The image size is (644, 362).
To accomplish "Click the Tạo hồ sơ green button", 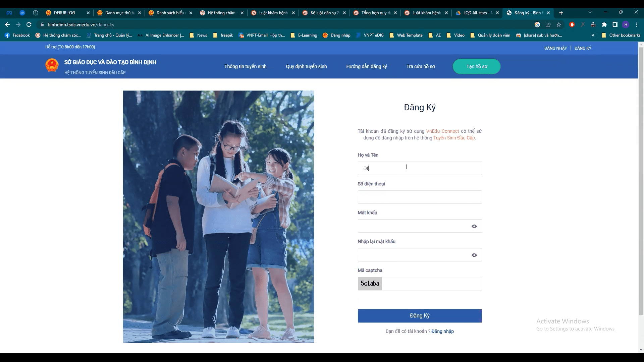I will click(476, 66).
